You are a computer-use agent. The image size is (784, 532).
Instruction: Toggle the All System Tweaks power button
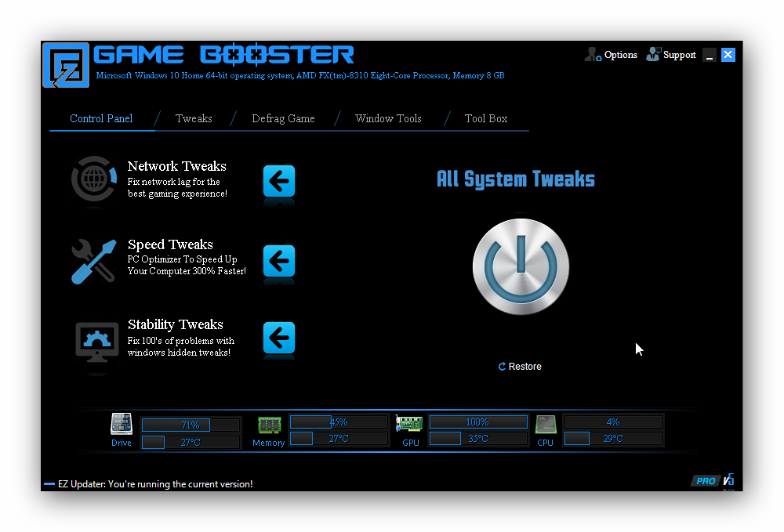521,266
